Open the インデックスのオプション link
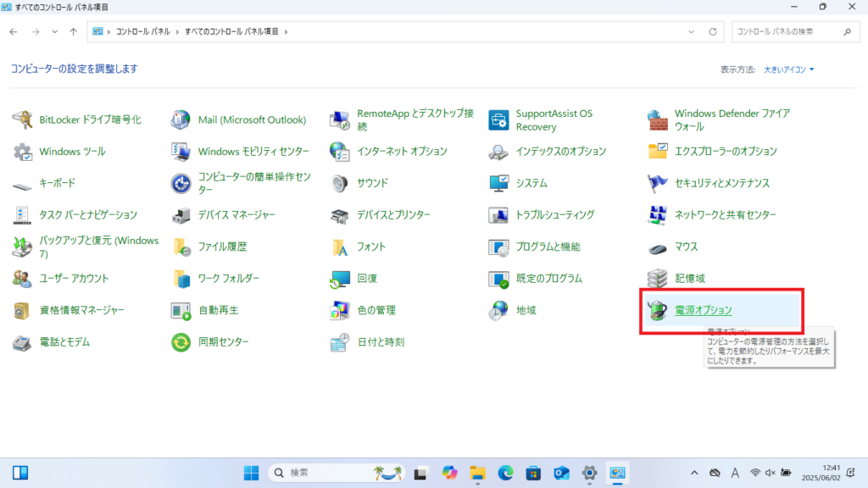Image resolution: width=868 pixels, height=488 pixels. click(x=561, y=152)
